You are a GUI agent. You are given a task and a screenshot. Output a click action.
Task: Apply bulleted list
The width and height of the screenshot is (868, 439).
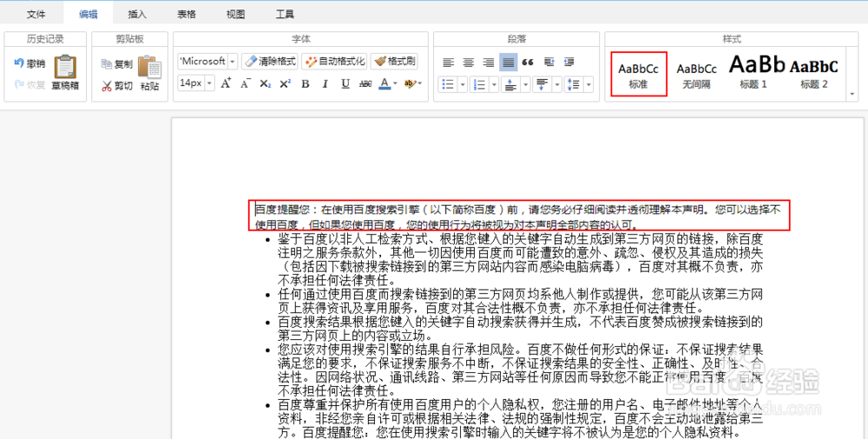pyautogui.click(x=449, y=84)
